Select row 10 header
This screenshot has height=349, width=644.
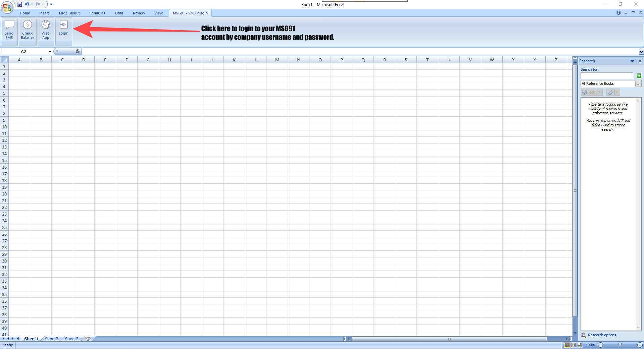point(4,127)
